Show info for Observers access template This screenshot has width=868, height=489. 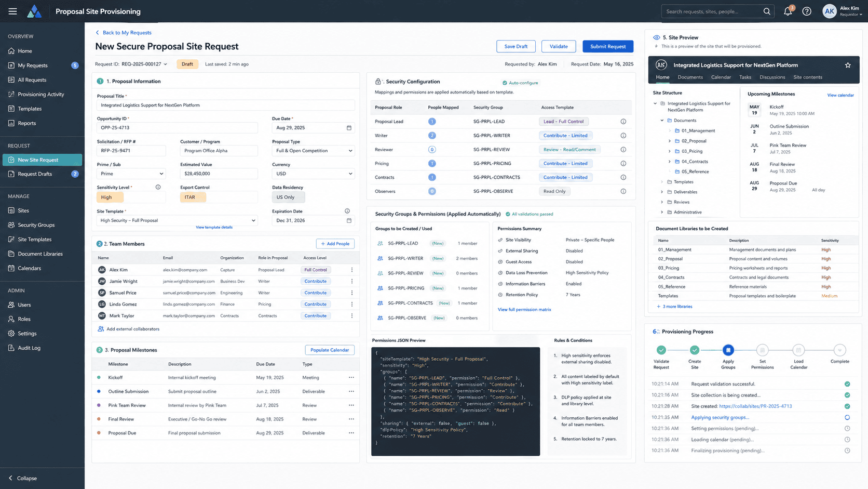(x=623, y=191)
